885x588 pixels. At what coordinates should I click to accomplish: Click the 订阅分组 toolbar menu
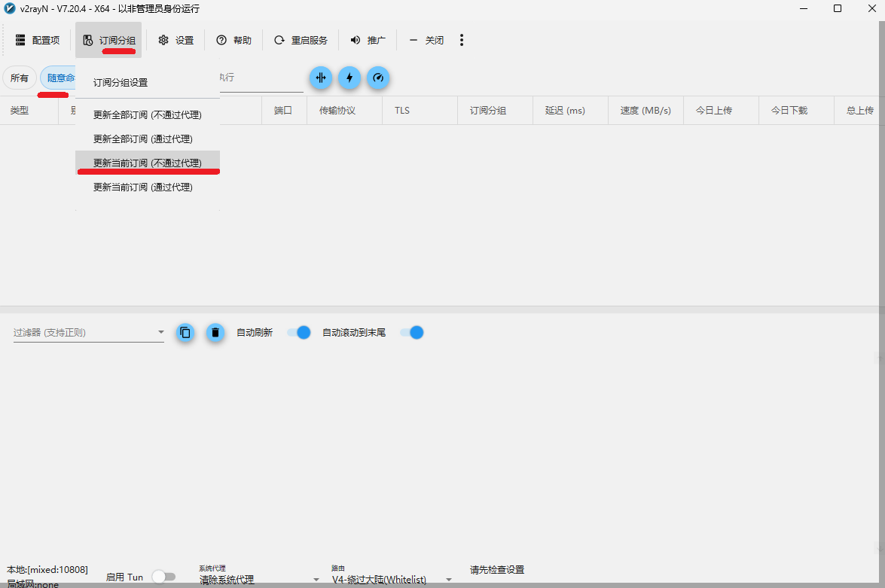pyautogui.click(x=108, y=40)
